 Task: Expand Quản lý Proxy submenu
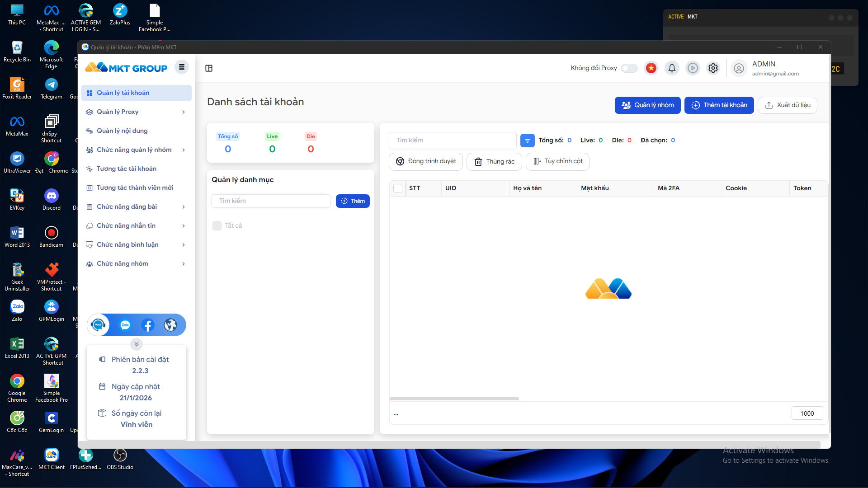[x=184, y=112]
